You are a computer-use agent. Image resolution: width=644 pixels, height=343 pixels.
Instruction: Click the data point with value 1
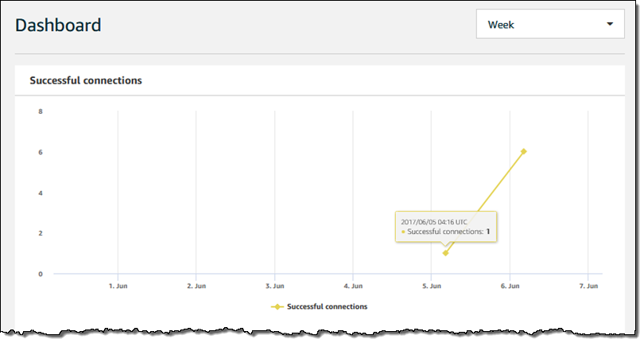pos(445,253)
